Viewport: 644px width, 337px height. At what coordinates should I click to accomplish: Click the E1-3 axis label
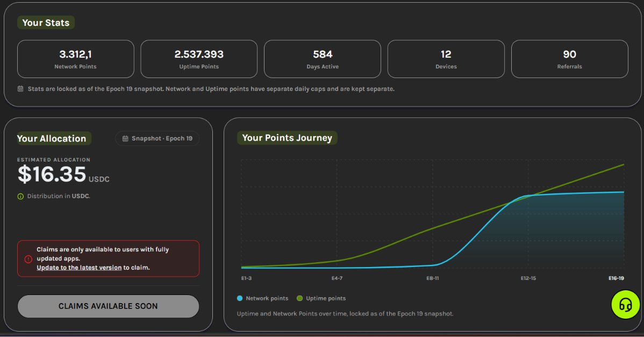[x=246, y=278]
